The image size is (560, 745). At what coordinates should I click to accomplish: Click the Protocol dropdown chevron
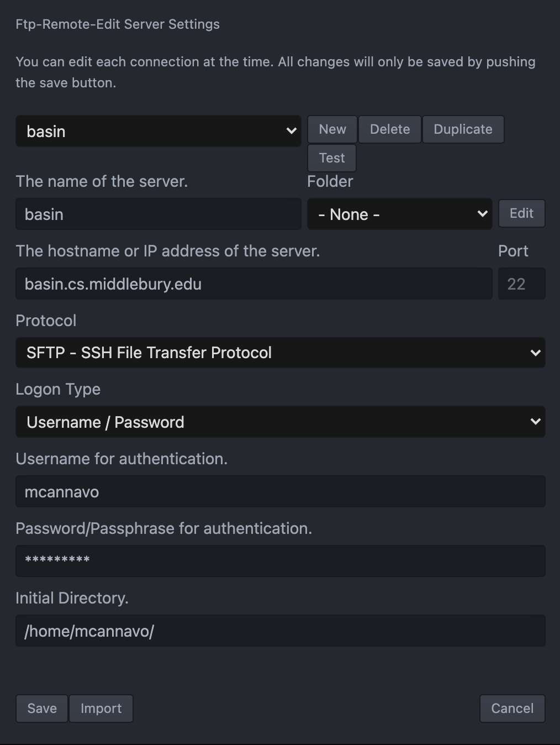tap(535, 353)
